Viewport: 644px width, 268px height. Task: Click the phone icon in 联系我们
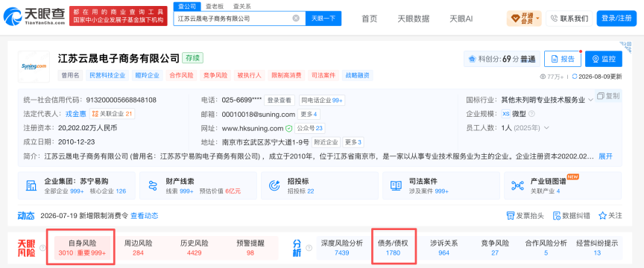pyautogui.click(x=554, y=19)
